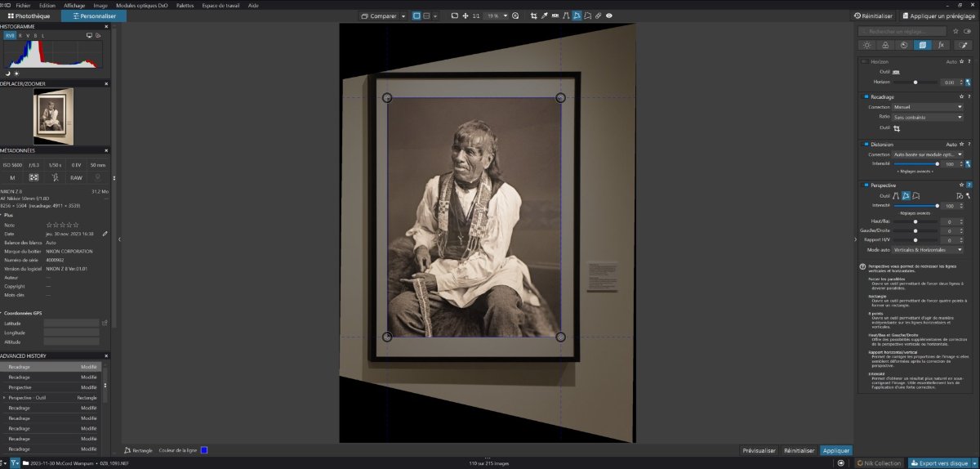Open the Affichage menu
The image size is (980, 469).
74,5
